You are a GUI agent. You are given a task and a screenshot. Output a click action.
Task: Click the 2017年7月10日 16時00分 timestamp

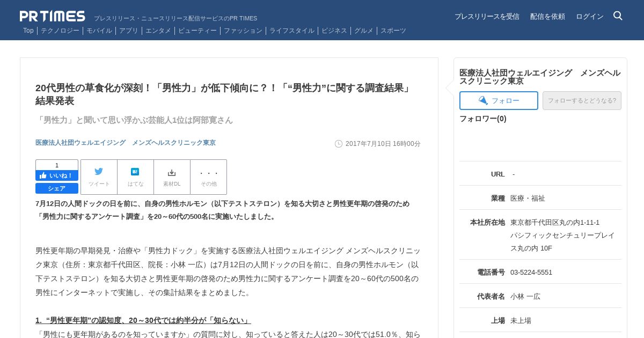[x=383, y=144]
